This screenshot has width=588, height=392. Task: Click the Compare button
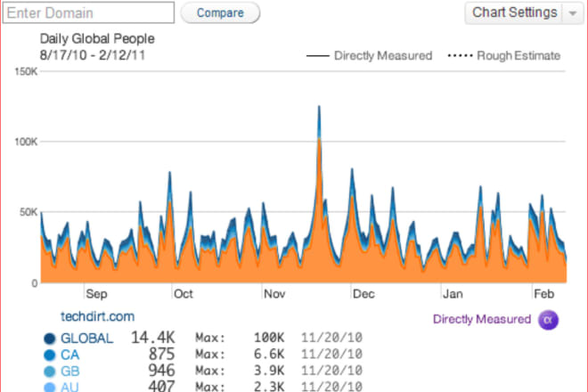220,12
